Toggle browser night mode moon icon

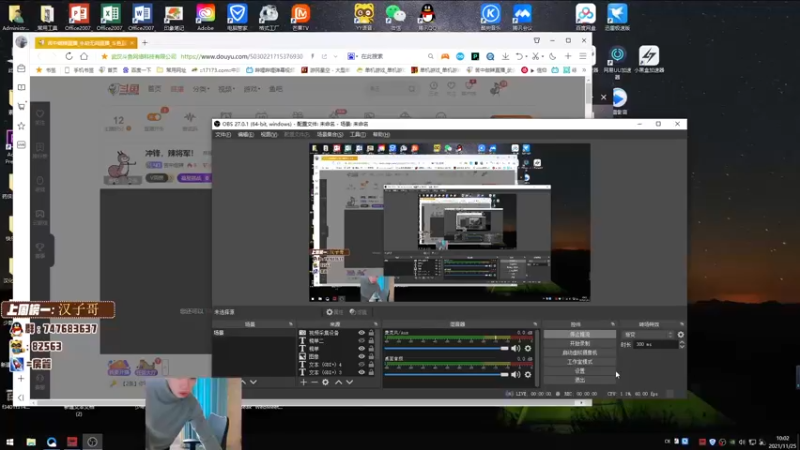[552, 56]
